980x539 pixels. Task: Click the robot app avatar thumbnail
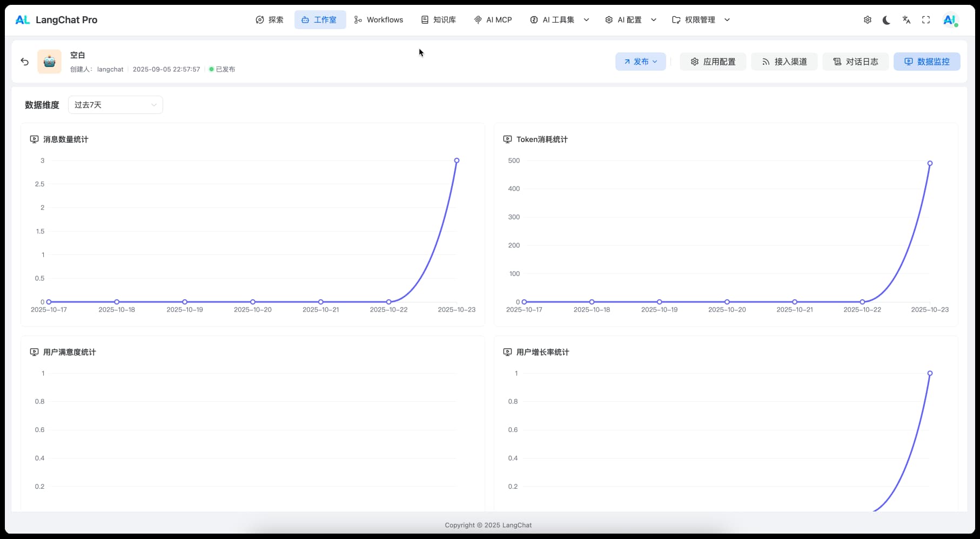click(49, 62)
